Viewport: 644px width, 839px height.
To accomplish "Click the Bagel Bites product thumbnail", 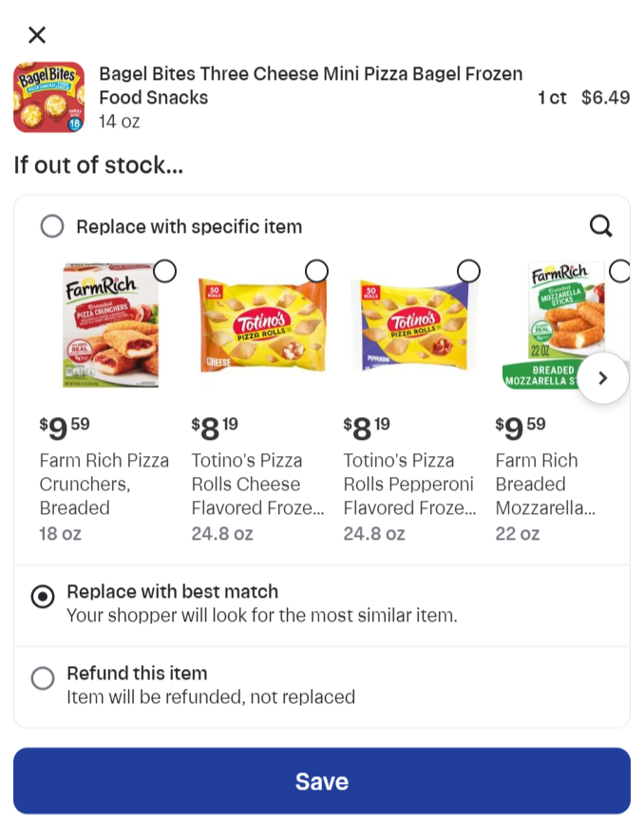I will pyautogui.click(x=48, y=97).
